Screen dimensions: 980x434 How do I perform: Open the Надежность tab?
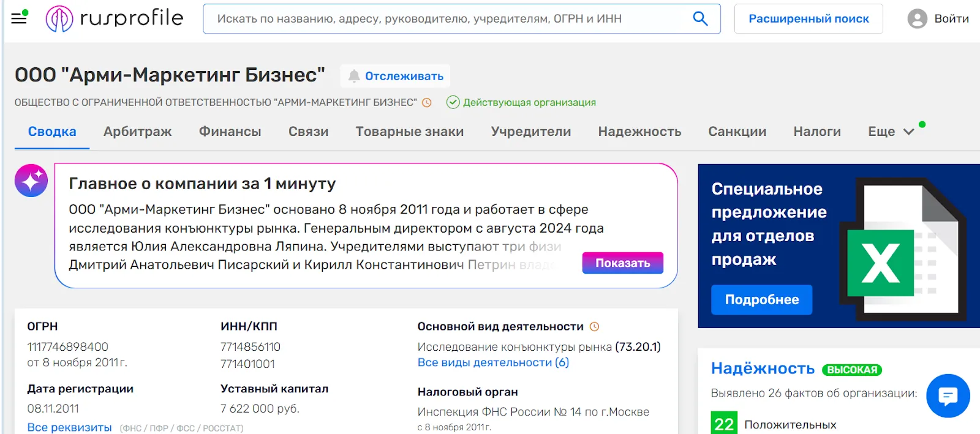pos(639,132)
